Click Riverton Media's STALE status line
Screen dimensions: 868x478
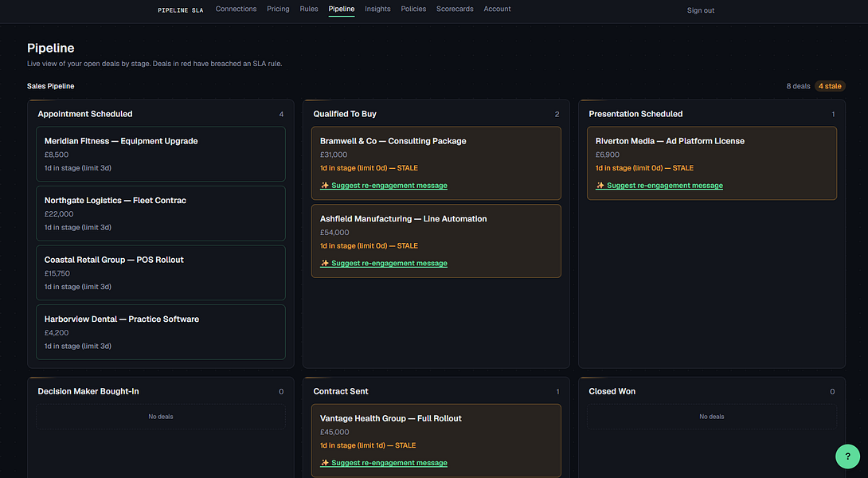(x=644, y=168)
